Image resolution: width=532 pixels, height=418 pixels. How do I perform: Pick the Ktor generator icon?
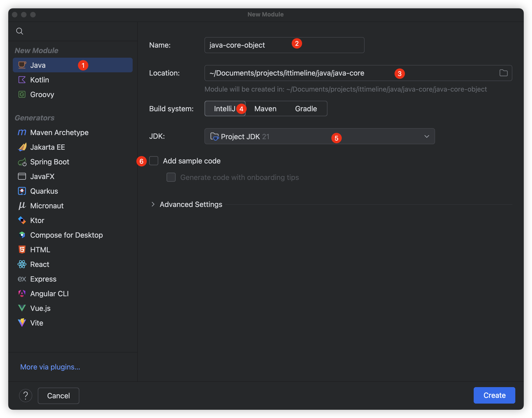coord(22,220)
